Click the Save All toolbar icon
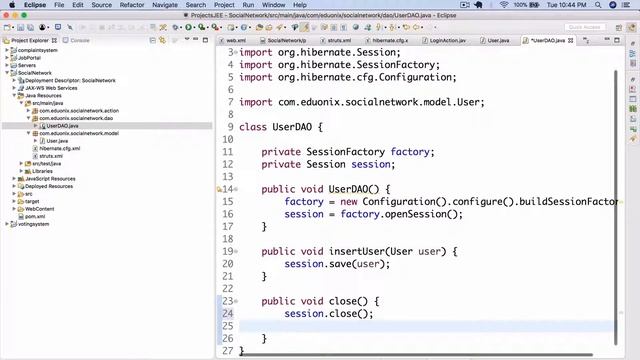640x360 pixels. [x=30, y=27]
